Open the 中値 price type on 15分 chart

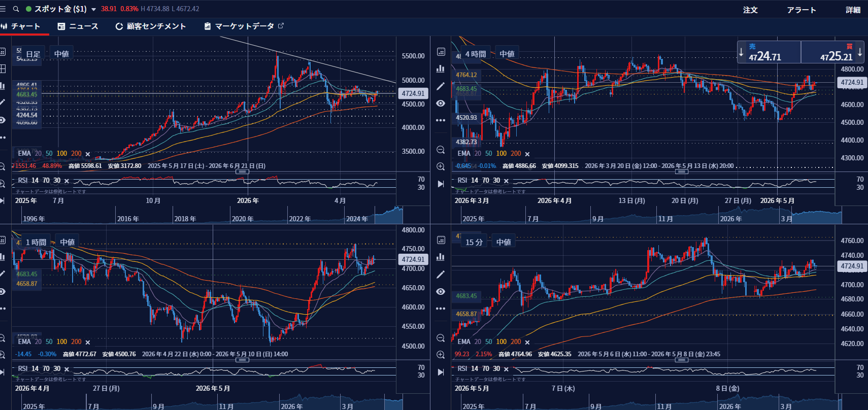(x=504, y=242)
